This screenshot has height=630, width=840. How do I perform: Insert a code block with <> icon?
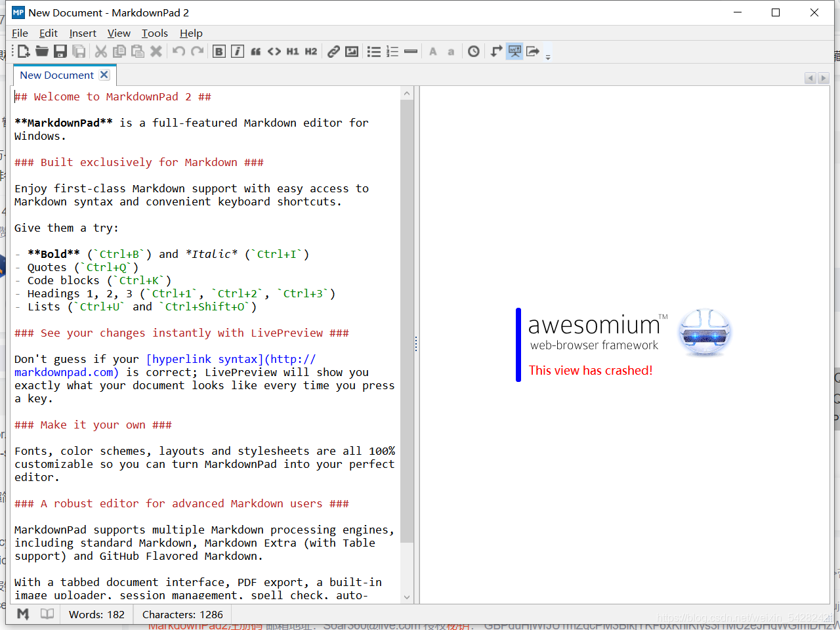point(274,51)
